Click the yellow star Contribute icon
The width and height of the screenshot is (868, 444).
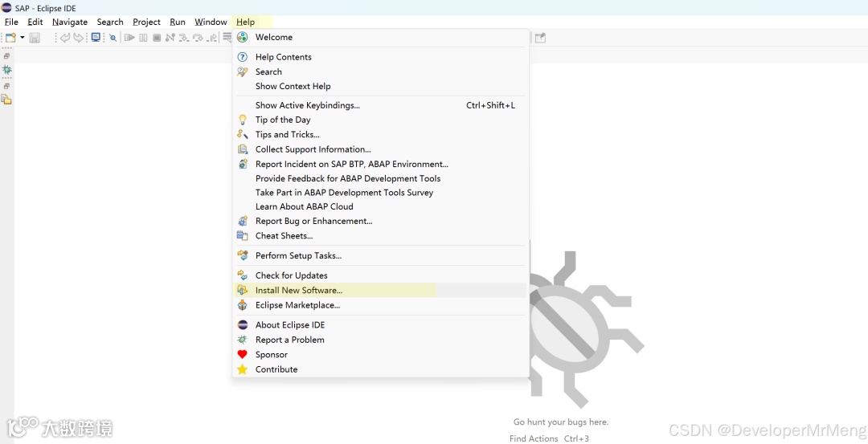point(243,369)
